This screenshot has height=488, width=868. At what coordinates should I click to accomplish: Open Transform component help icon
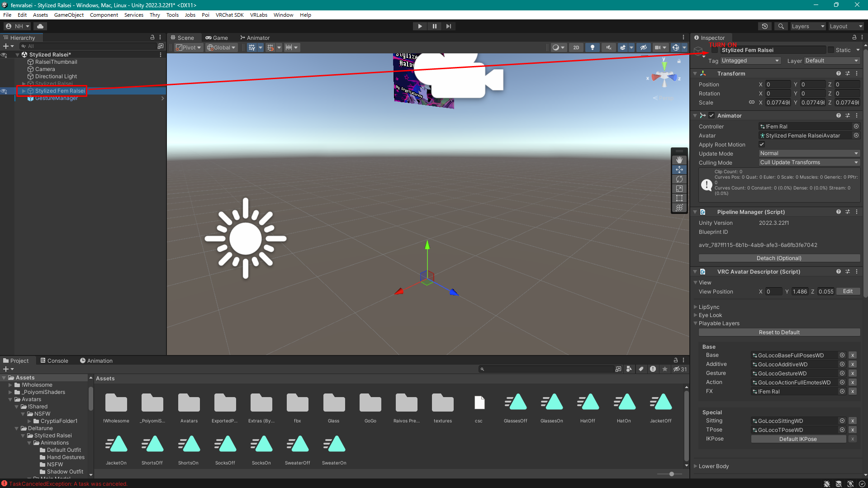[x=839, y=74]
